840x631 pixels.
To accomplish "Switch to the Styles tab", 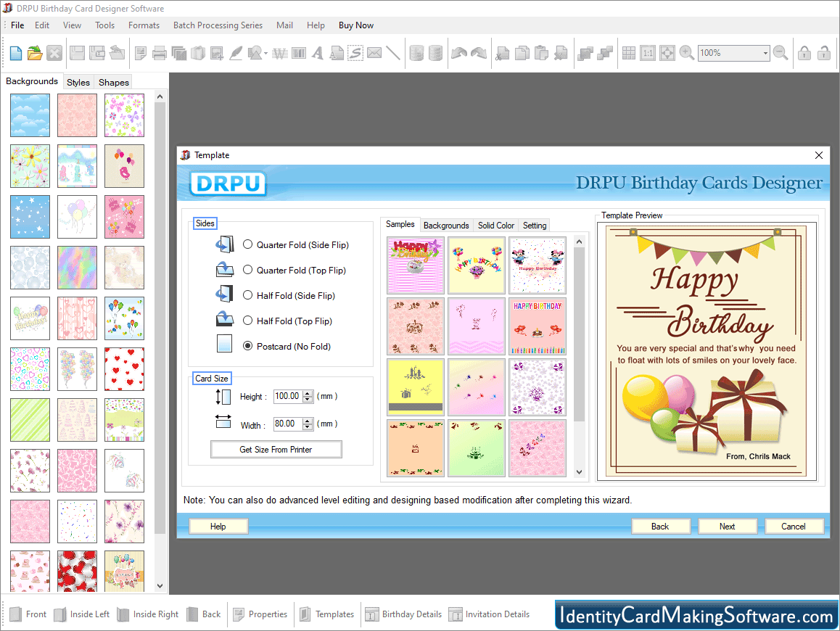I will 78,83.
